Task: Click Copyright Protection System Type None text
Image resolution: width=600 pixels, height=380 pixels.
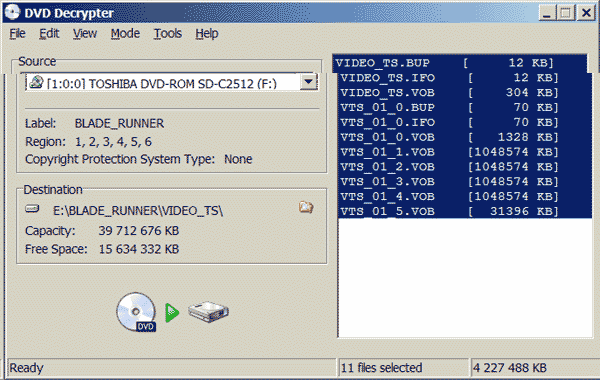Action: click(139, 159)
